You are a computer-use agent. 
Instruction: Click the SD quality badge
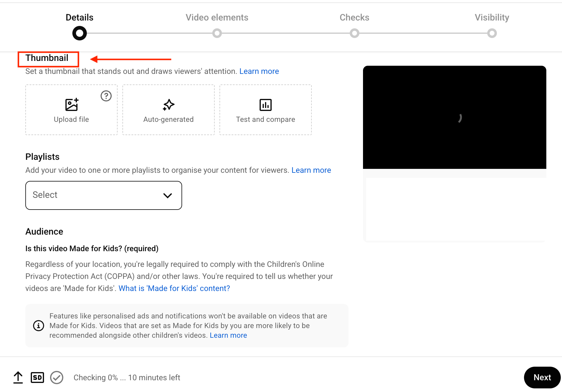[37, 377]
